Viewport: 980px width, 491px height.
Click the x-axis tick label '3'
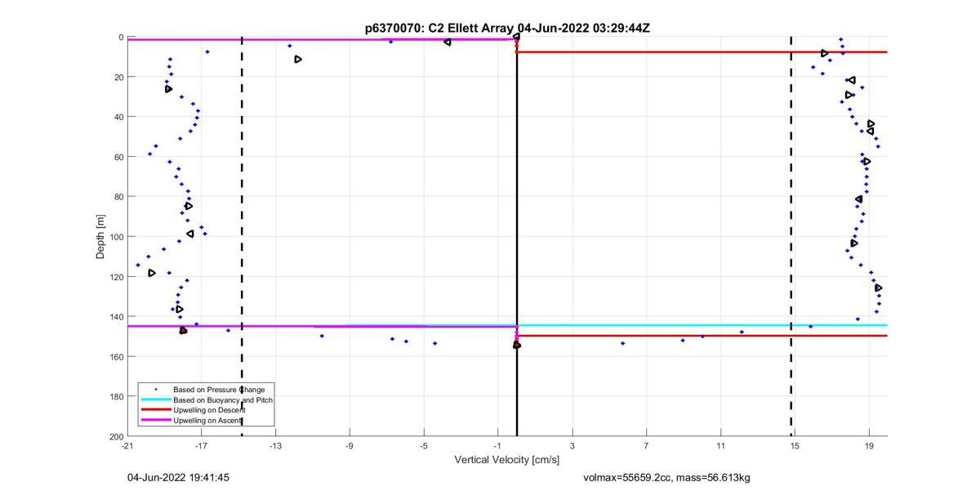(x=572, y=447)
